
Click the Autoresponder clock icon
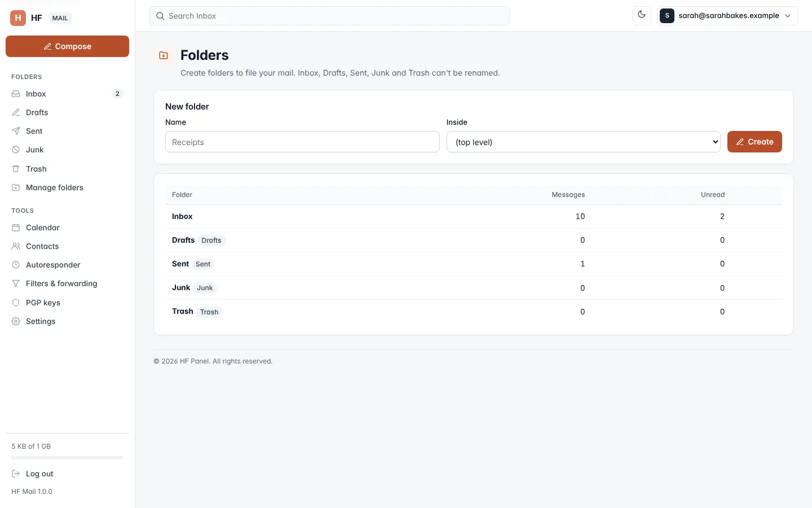[x=16, y=265]
